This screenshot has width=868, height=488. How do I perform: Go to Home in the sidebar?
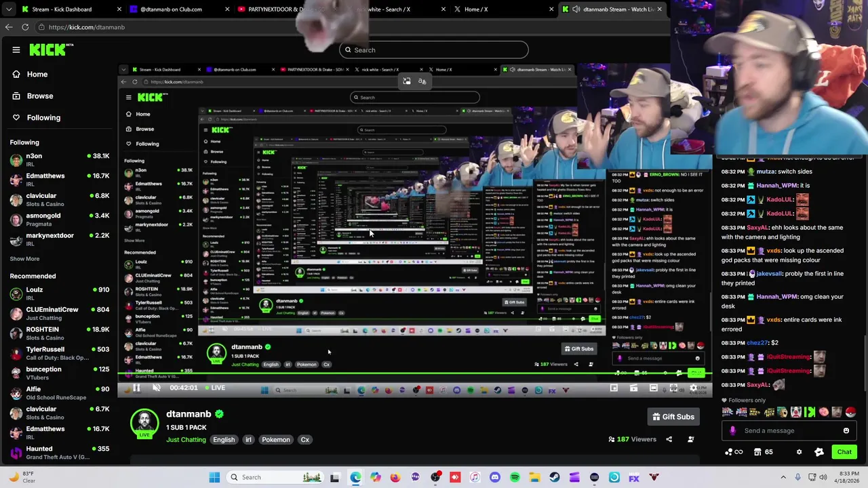pyautogui.click(x=30, y=74)
